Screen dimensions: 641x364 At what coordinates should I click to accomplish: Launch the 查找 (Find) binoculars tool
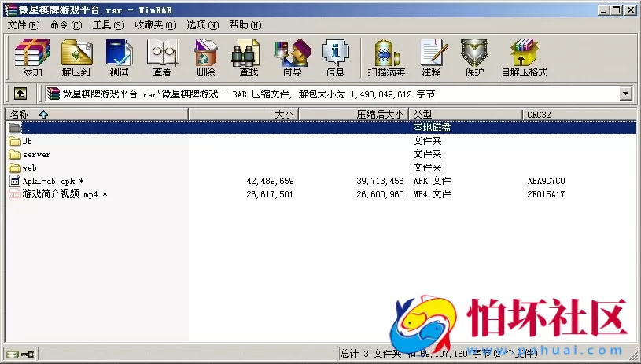click(249, 57)
